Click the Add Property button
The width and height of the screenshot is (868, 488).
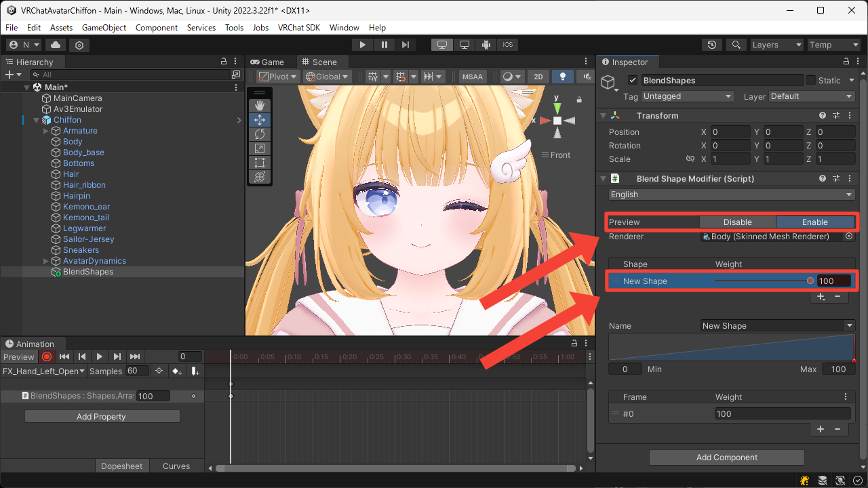tap(102, 417)
